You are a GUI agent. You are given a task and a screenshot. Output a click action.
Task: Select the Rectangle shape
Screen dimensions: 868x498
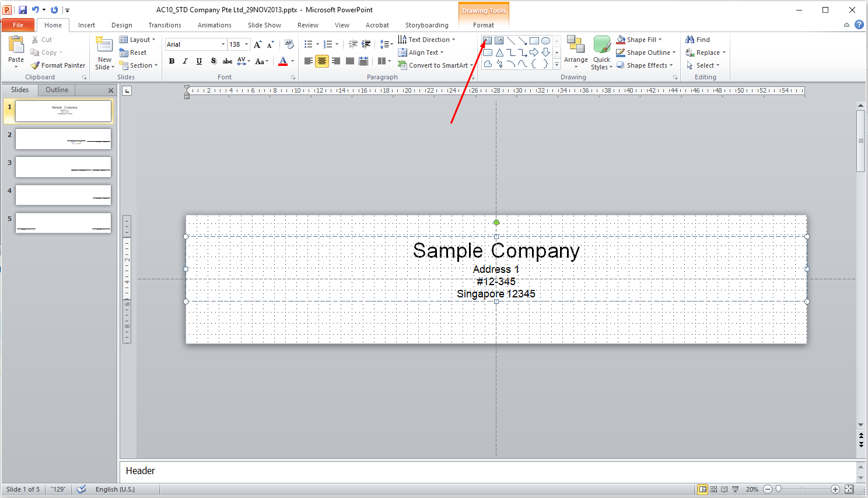[534, 41]
